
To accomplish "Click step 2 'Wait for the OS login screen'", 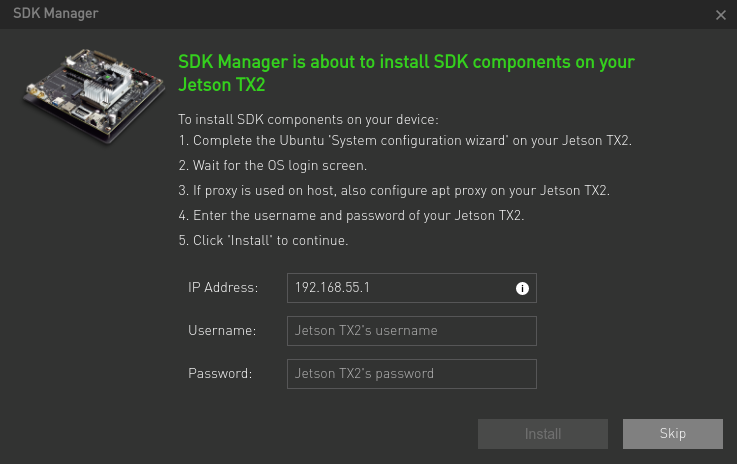I will (273, 165).
